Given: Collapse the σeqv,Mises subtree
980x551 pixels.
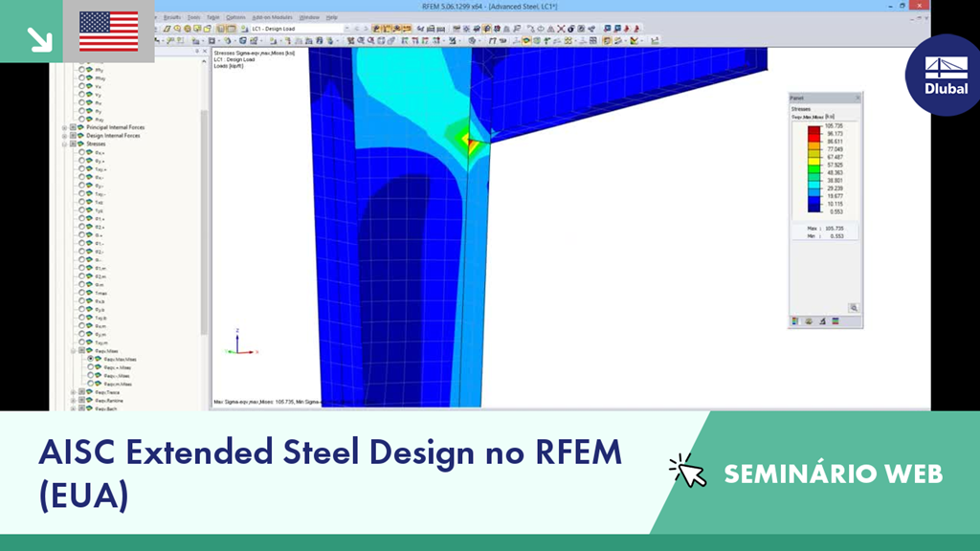Looking at the screenshot, I should (74, 351).
